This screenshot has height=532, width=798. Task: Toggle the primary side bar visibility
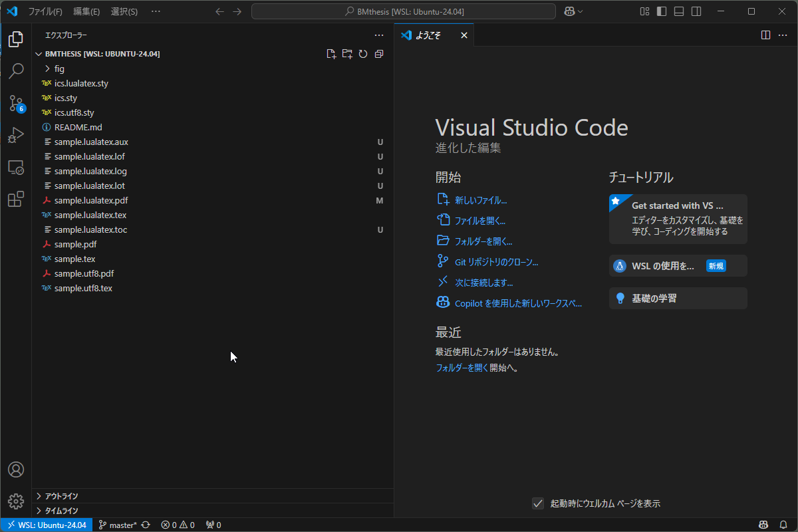(662, 11)
